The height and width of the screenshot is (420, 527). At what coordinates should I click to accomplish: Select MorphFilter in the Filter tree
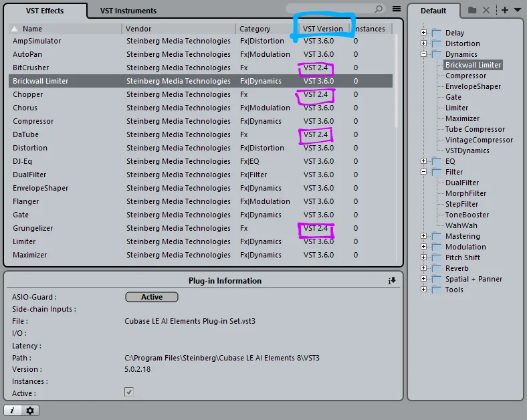tap(465, 193)
